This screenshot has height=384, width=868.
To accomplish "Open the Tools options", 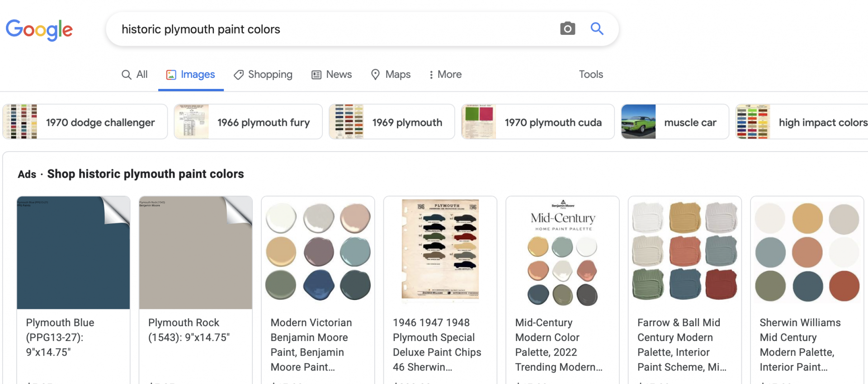I will [591, 75].
